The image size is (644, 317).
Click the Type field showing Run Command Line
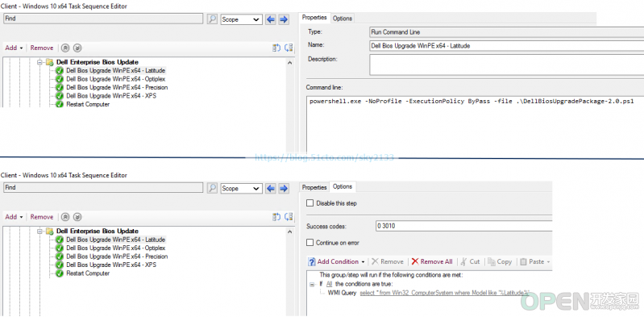click(x=507, y=32)
